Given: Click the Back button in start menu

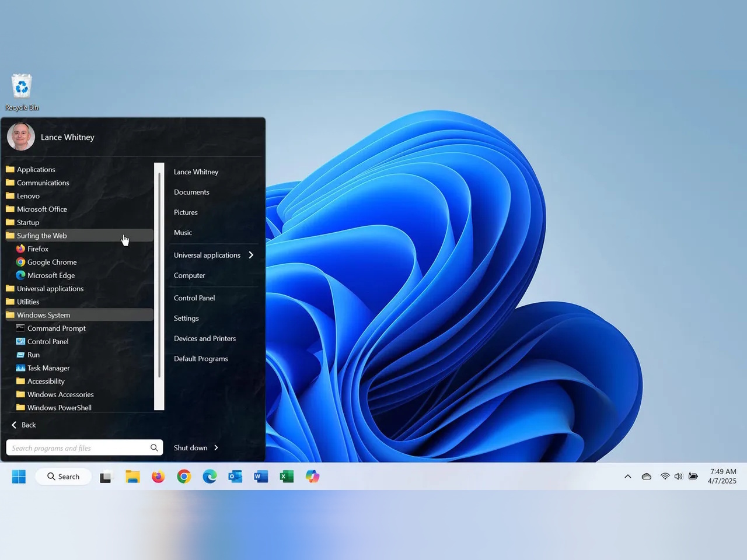Looking at the screenshot, I should coord(24,425).
